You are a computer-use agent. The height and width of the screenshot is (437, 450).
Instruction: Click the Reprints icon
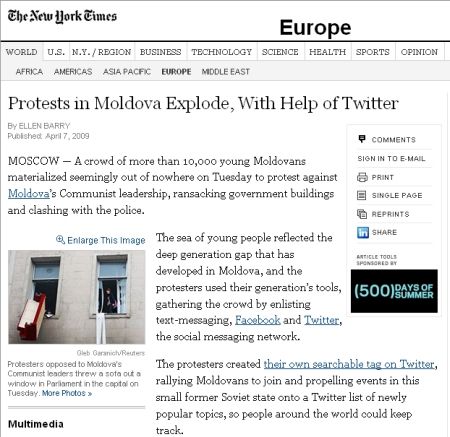click(362, 214)
